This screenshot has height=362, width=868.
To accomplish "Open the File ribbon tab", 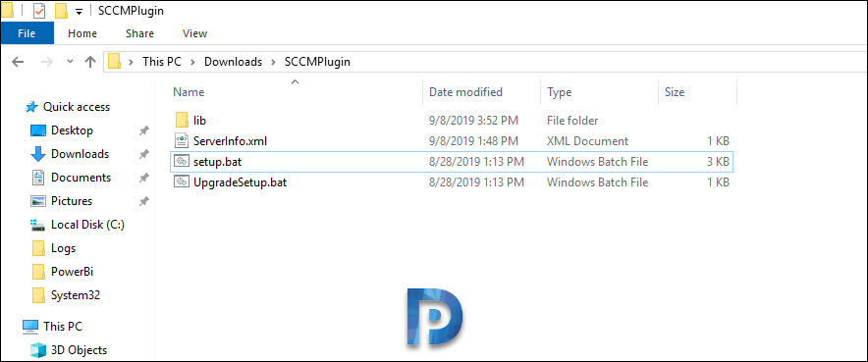I will 27,33.
